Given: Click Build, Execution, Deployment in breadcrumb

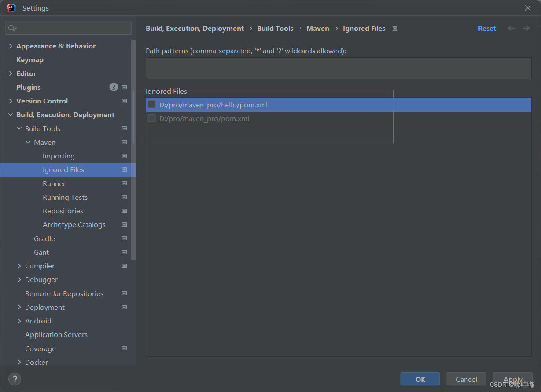Looking at the screenshot, I should pos(195,28).
